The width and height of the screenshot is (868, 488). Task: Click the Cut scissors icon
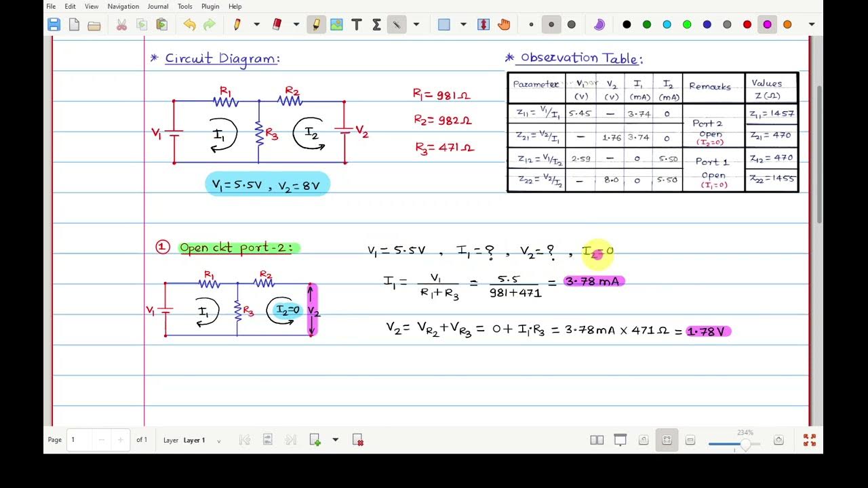coord(122,25)
